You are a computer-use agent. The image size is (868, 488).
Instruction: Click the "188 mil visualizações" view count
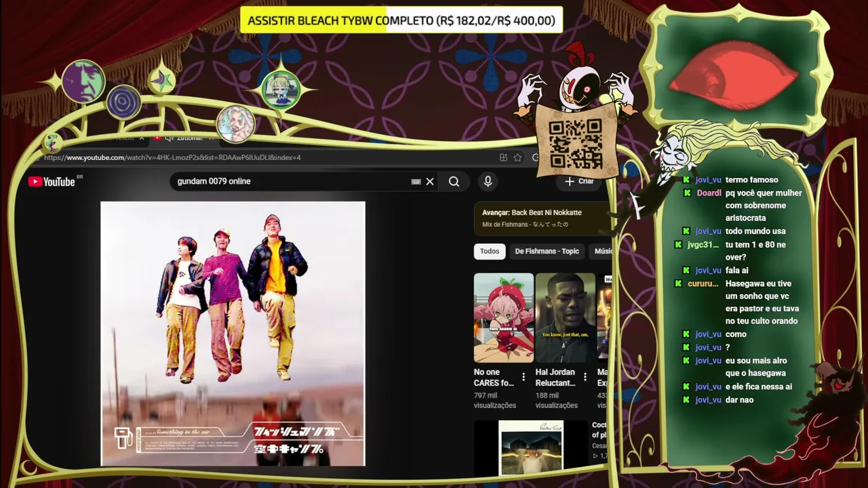click(x=557, y=401)
